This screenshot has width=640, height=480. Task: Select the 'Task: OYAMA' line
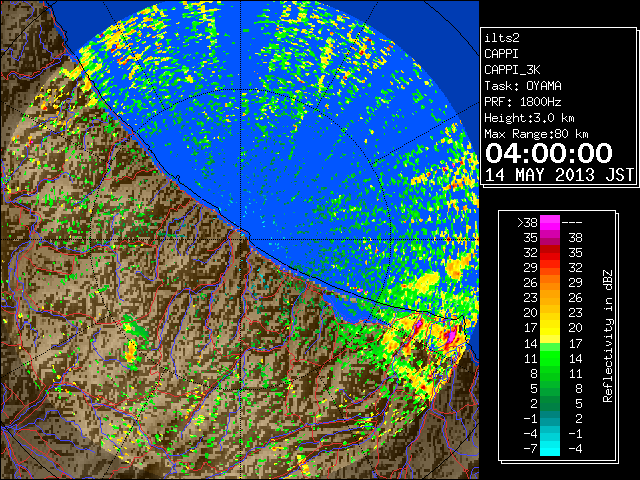tap(523, 86)
